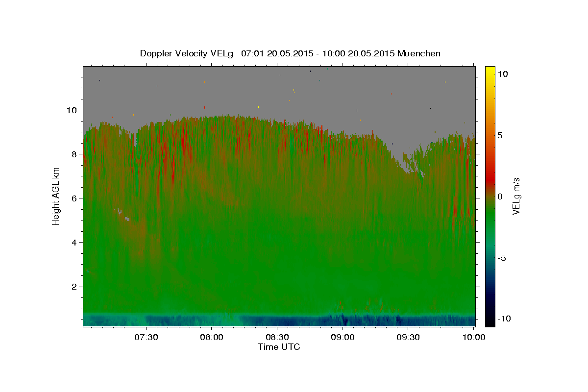Click the '09:00' time tick label
The height and width of the screenshot is (392, 588).
(x=343, y=337)
